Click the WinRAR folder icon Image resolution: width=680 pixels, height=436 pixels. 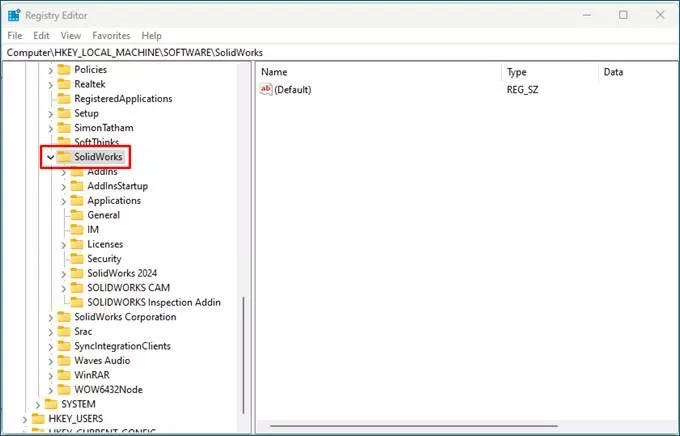(64, 375)
